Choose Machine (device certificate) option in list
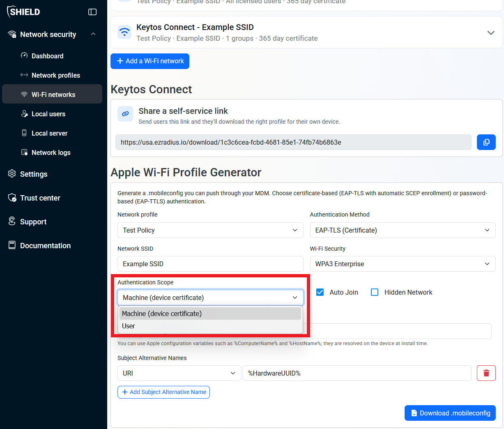This screenshot has height=429, width=504. (210, 314)
